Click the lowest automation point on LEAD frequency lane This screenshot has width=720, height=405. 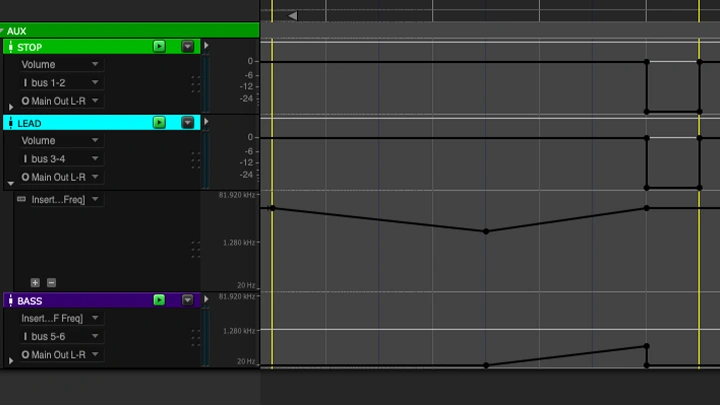click(486, 231)
